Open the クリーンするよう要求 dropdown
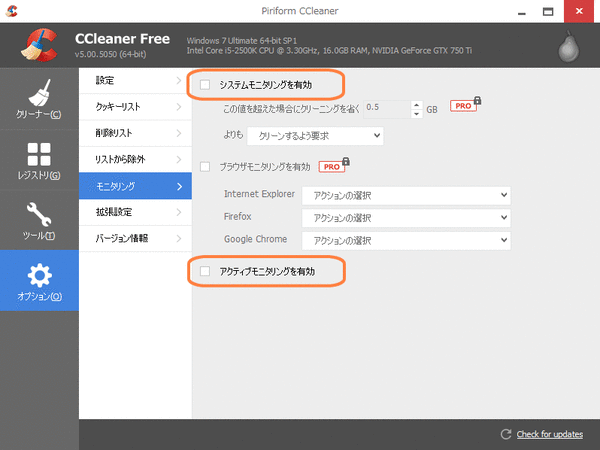The image size is (600, 450). point(315,136)
